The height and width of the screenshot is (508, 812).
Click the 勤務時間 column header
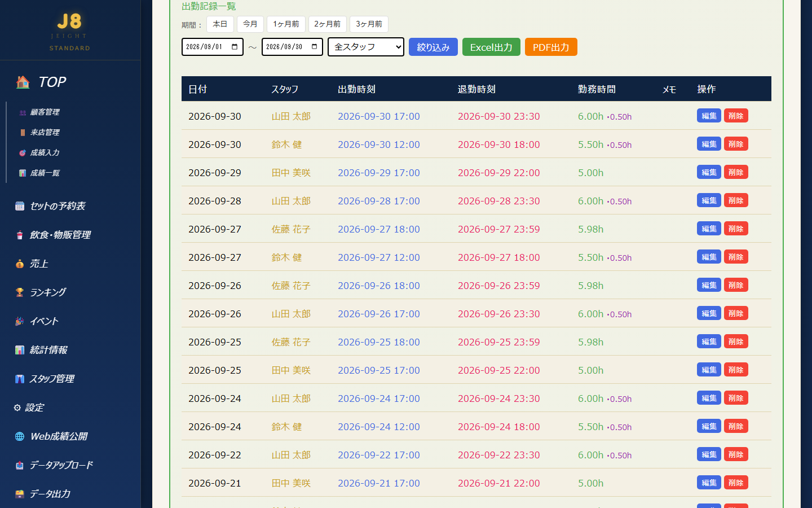pos(597,89)
